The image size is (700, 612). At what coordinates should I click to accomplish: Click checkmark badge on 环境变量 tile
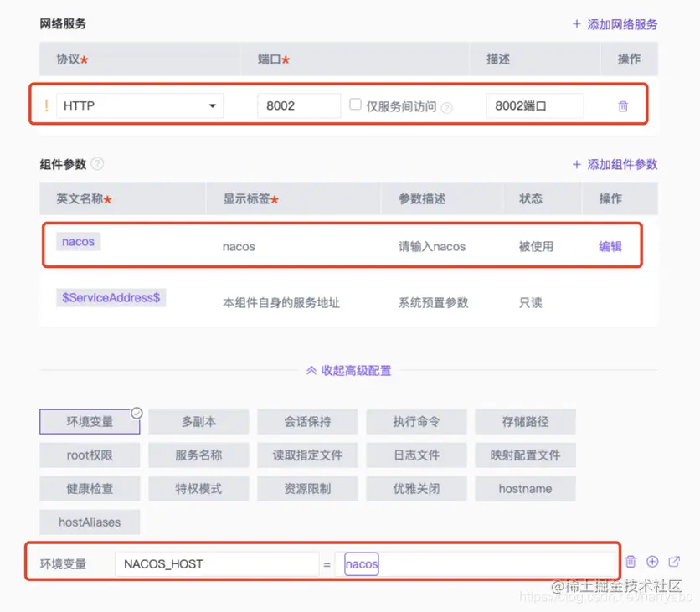coord(136,413)
